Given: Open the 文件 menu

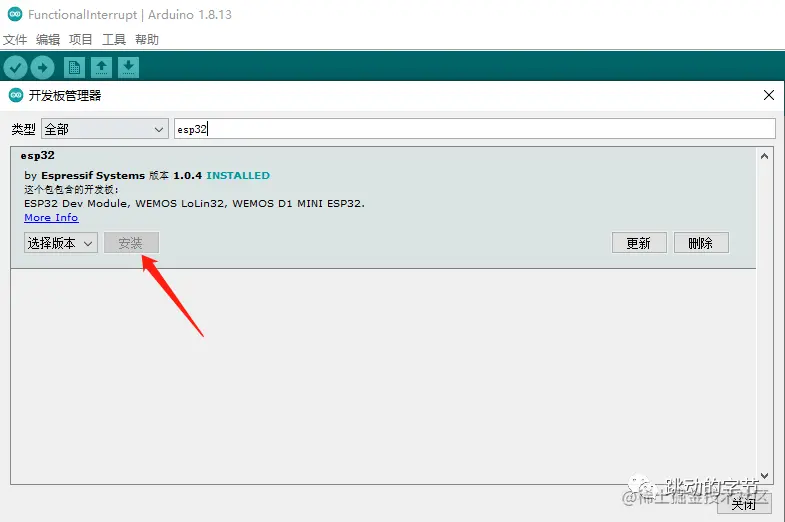Looking at the screenshot, I should [15, 40].
